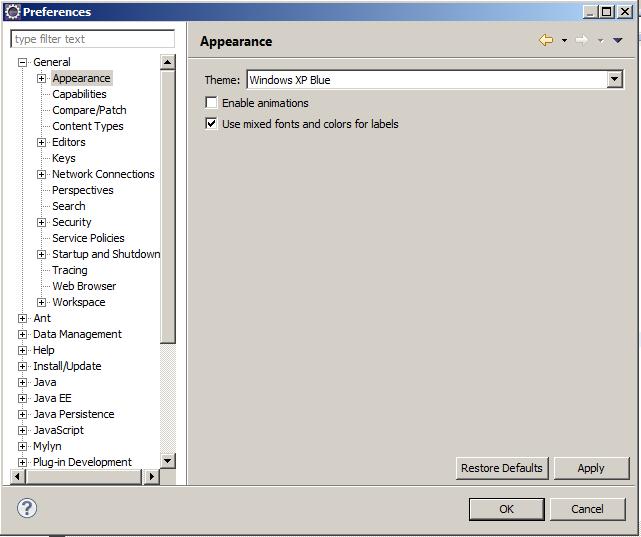The height and width of the screenshot is (537, 641).
Task: Select Keys in the preferences tree
Action: pos(63,158)
